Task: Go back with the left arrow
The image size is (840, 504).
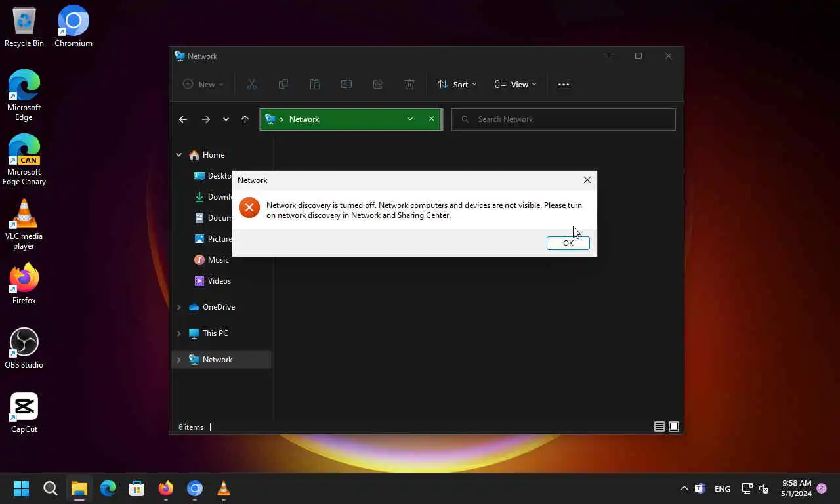Action: click(x=183, y=119)
